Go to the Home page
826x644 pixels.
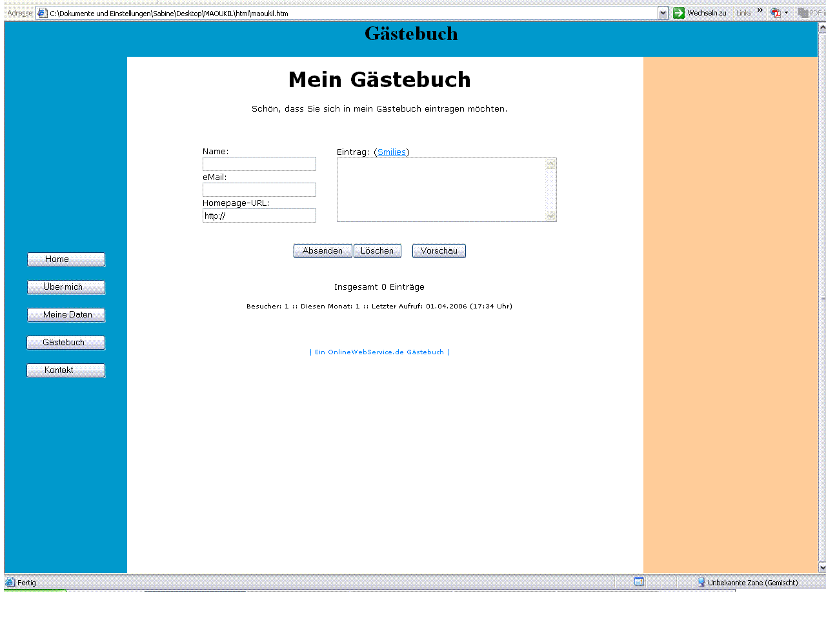(66, 259)
